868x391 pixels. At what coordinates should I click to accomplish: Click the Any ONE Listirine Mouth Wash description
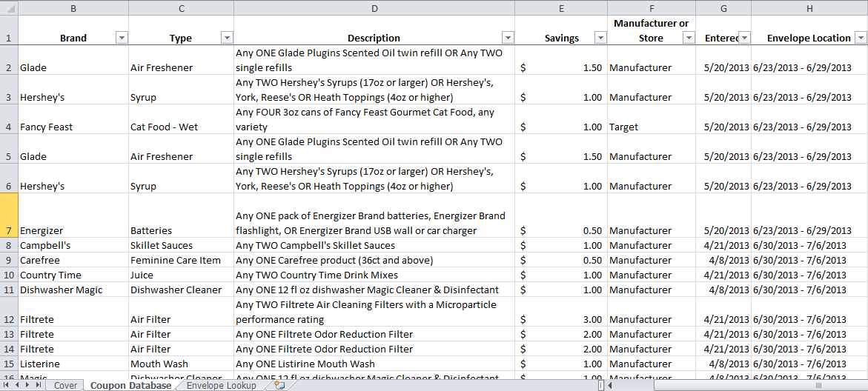(x=374, y=364)
